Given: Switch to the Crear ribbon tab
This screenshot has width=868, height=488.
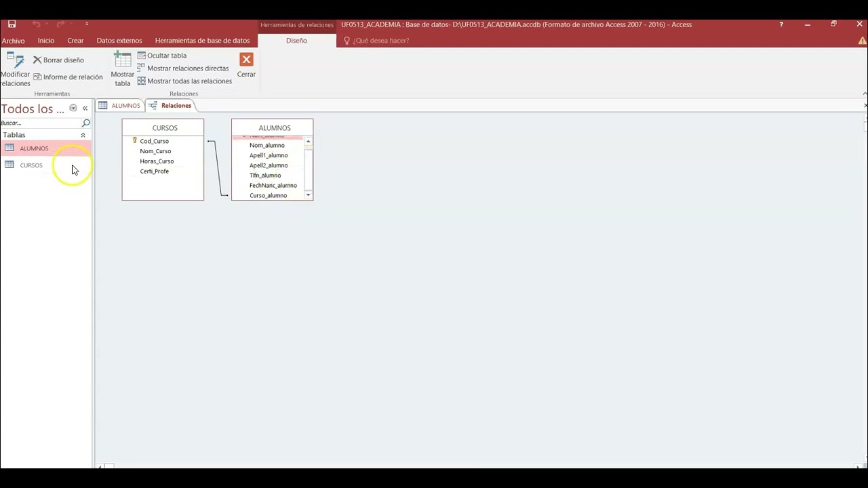Looking at the screenshot, I should coord(75,41).
